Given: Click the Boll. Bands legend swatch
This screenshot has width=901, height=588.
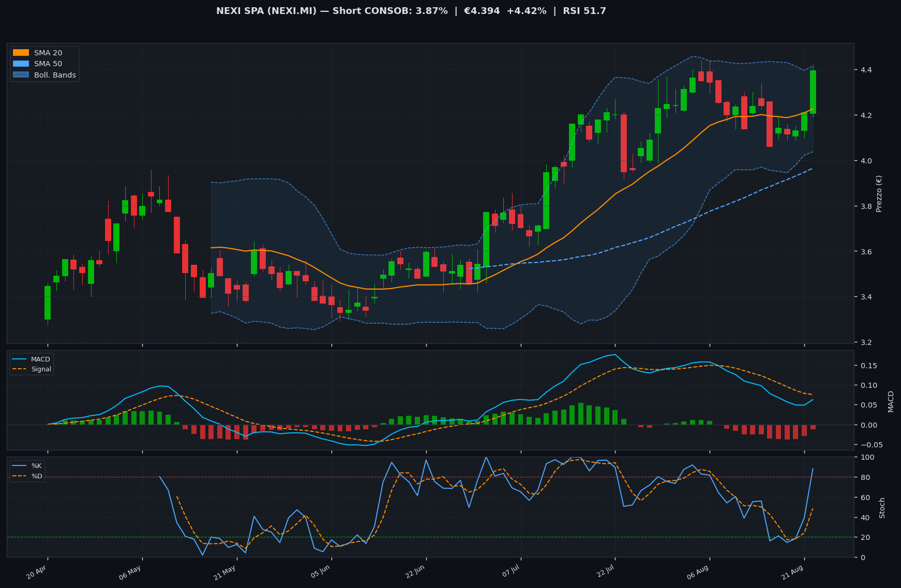Looking at the screenshot, I should click(x=21, y=75).
